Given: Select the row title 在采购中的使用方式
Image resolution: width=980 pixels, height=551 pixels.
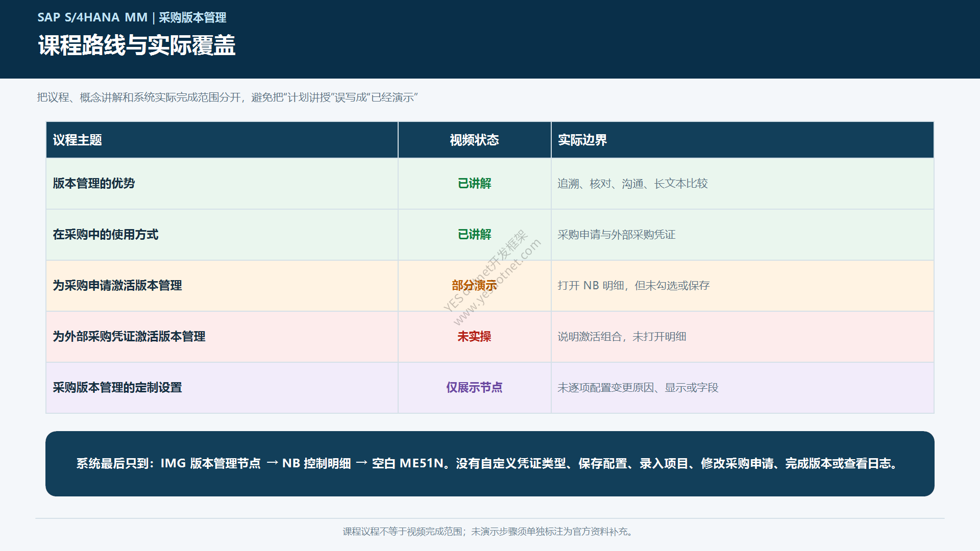Looking at the screenshot, I should tap(106, 234).
